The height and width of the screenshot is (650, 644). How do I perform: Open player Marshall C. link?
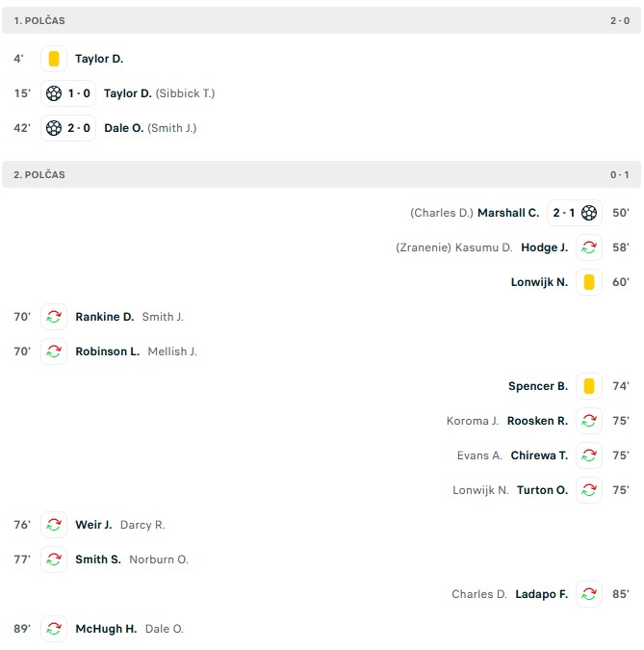[x=508, y=213]
